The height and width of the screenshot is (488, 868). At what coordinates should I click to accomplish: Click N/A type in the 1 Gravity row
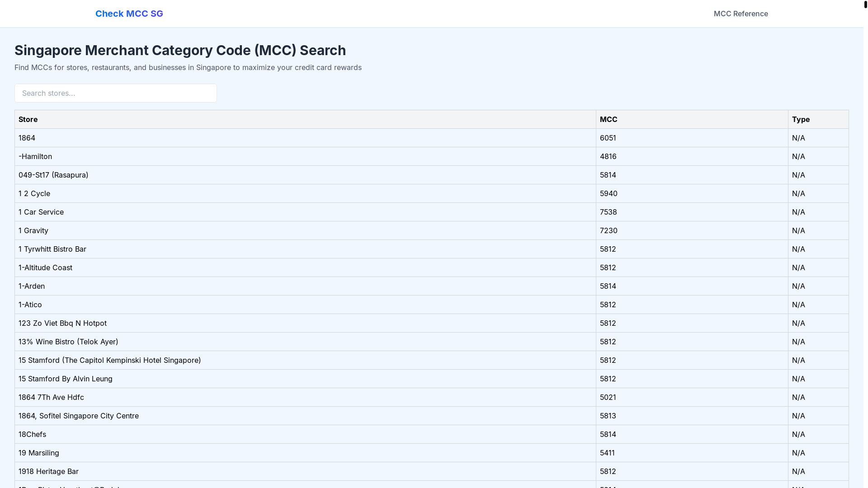(818, 230)
